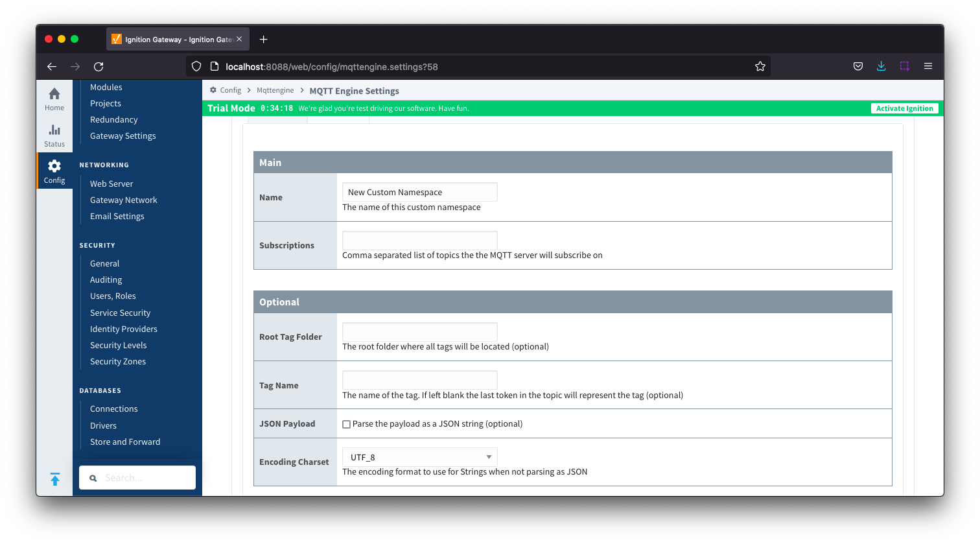Viewport: 980px width, 544px height.
Task: Click the search magnifier icon in sidebar
Action: [x=93, y=478]
